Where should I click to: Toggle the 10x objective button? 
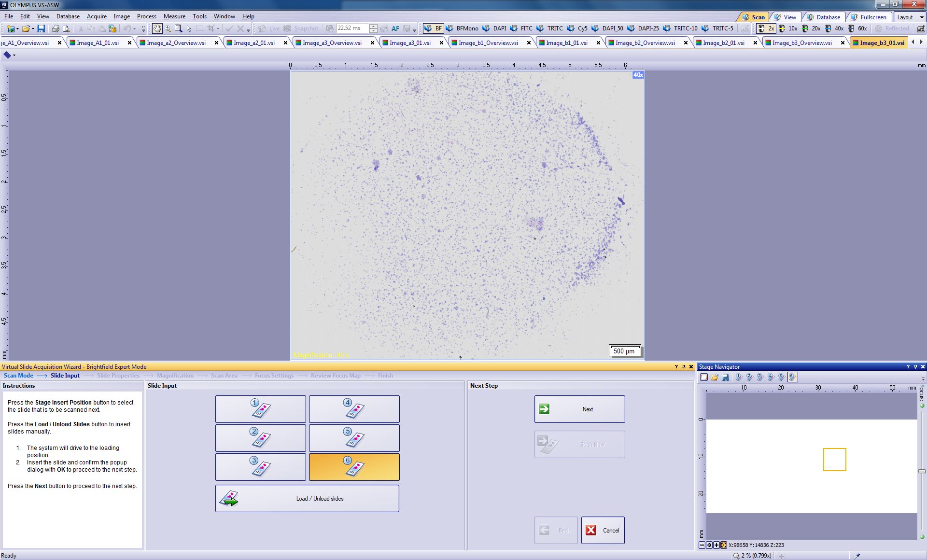(x=788, y=28)
